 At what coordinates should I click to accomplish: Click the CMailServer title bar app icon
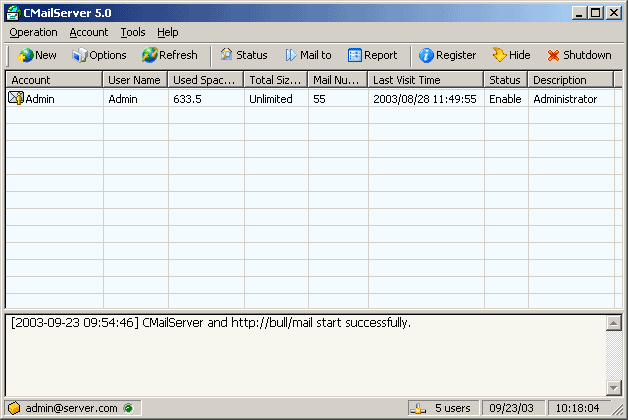click(x=13, y=13)
